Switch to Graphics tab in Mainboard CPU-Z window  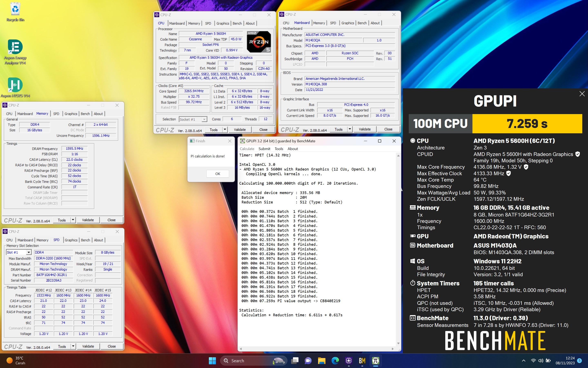click(x=347, y=23)
